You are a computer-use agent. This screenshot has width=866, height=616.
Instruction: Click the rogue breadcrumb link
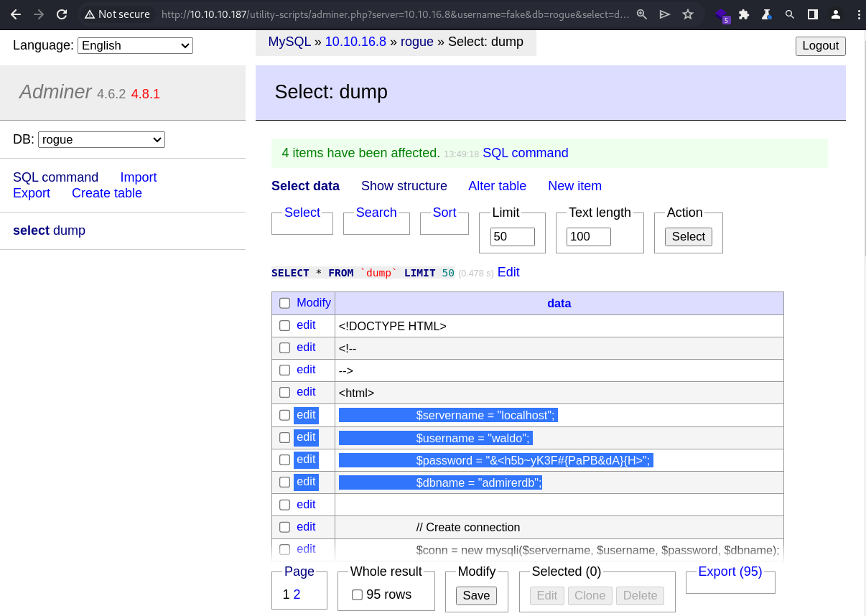tap(417, 42)
